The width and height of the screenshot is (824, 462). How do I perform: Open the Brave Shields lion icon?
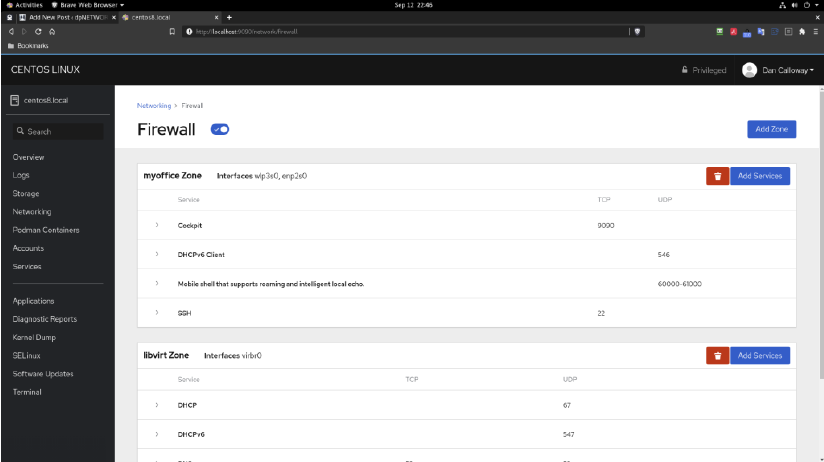pyautogui.click(x=637, y=32)
